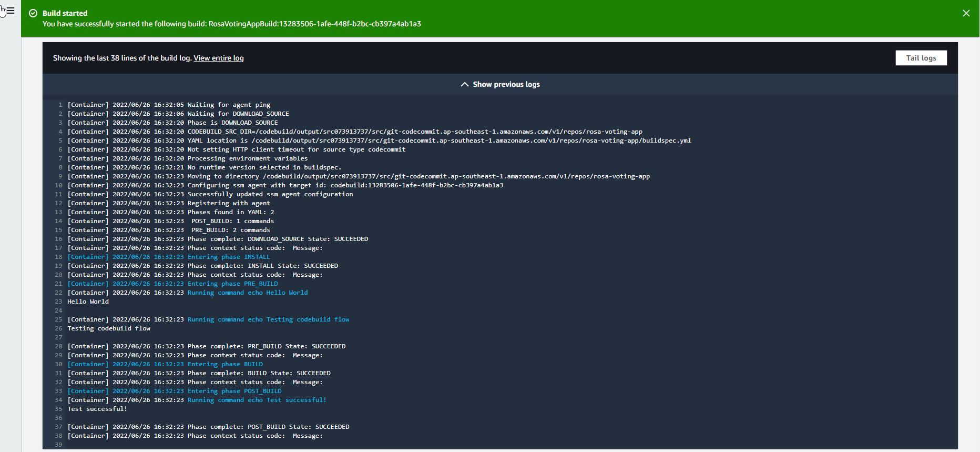Click 'Running command echo Hello World' line
Image resolution: width=980 pixels, height=452 pixels.
pyautogui.click(x=248, y=293)
